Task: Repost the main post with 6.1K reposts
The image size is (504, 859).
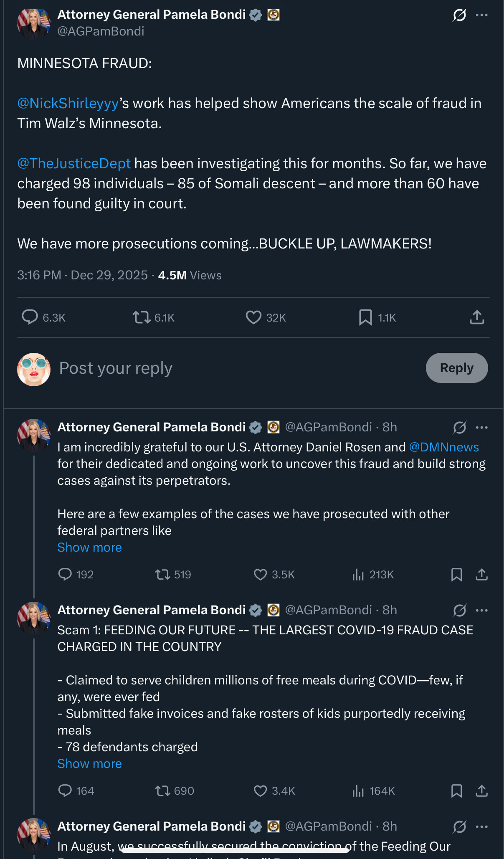Action: click(x=142, y=317)
